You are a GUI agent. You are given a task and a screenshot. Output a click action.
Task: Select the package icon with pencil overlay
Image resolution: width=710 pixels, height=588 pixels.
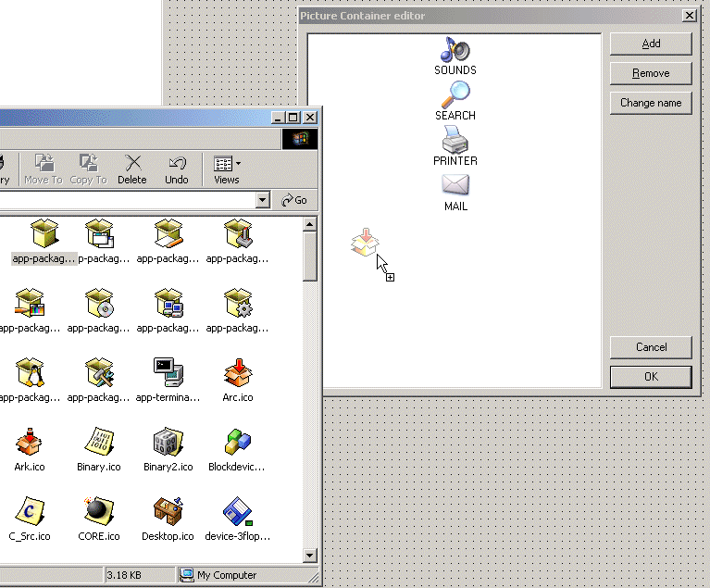168,233
